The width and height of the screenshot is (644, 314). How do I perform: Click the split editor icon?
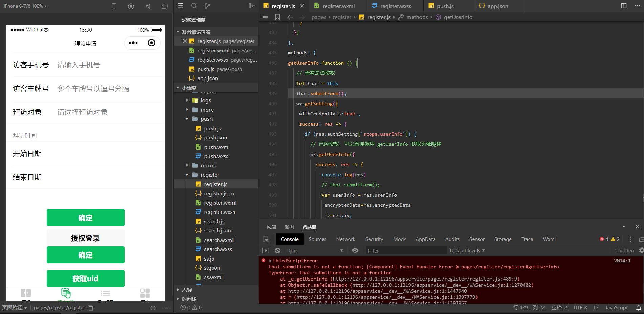624,6
